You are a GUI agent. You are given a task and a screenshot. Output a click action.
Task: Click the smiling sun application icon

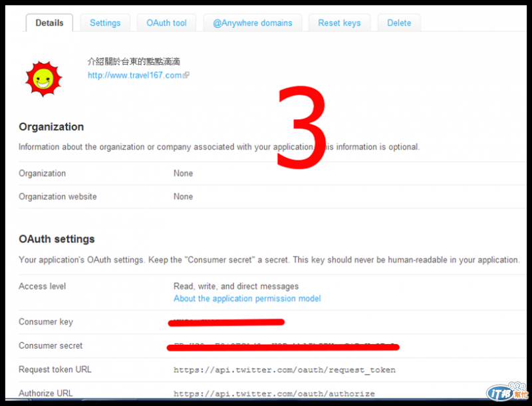tap(43, 79)
